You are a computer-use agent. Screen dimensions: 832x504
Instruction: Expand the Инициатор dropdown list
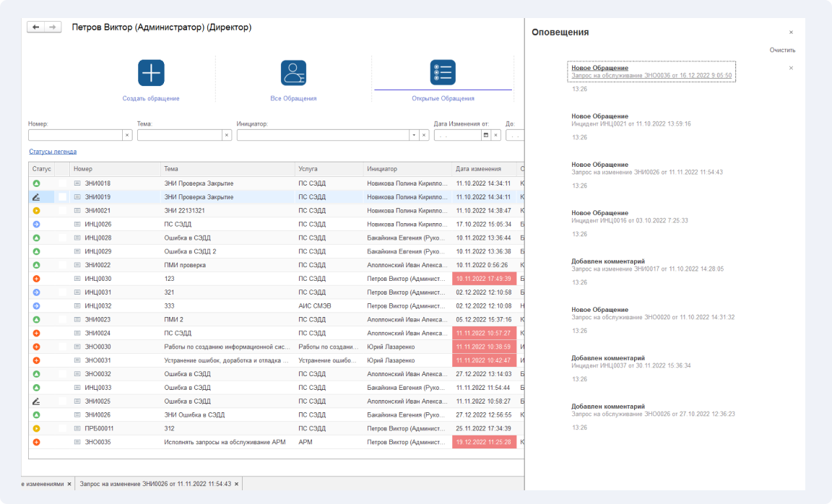(414, 135)
